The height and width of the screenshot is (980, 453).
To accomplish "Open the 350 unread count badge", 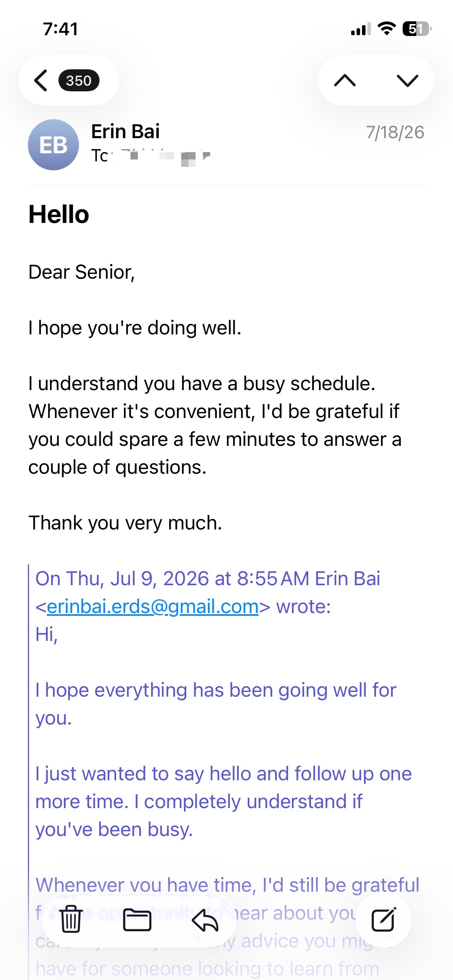I will coord(79,81).
